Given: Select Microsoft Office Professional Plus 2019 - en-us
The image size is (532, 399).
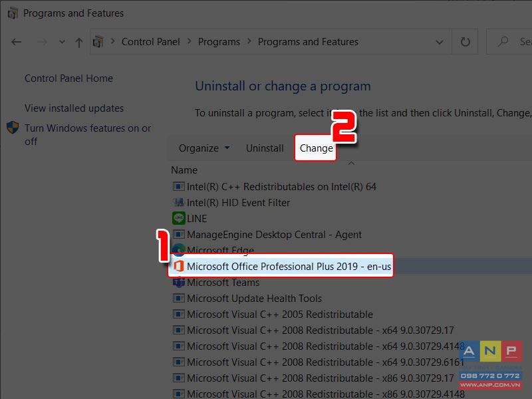Looking at the screenshot, I should tap(289, 267).
